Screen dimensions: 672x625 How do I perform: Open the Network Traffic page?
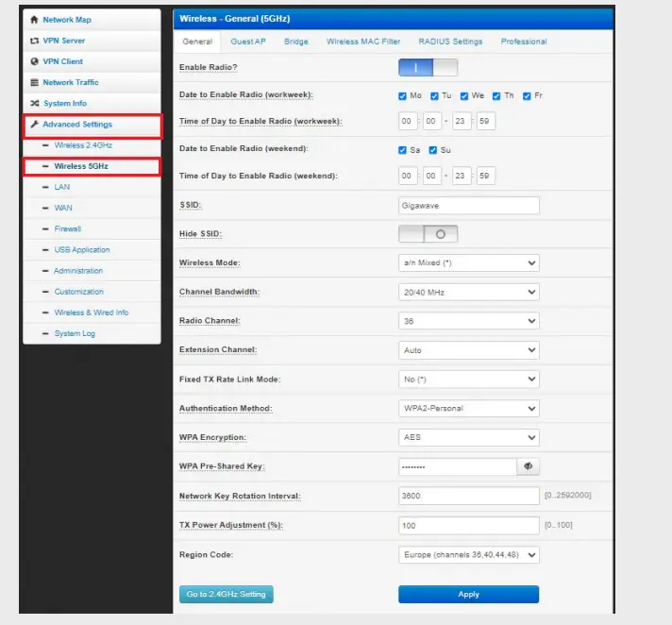[71, 82]
